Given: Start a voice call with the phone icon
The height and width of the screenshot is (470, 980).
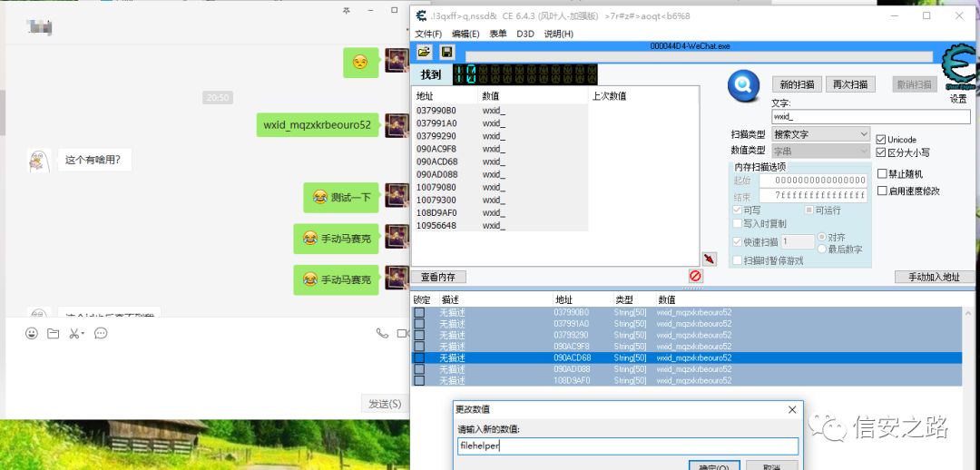Looking at the screenshot, I should click(382, 333).
